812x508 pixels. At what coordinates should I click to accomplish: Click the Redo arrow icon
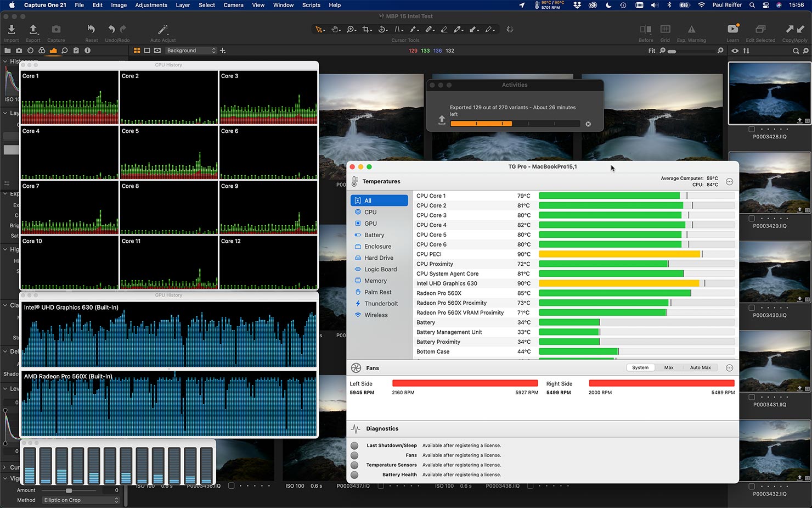tap(123, 29)
